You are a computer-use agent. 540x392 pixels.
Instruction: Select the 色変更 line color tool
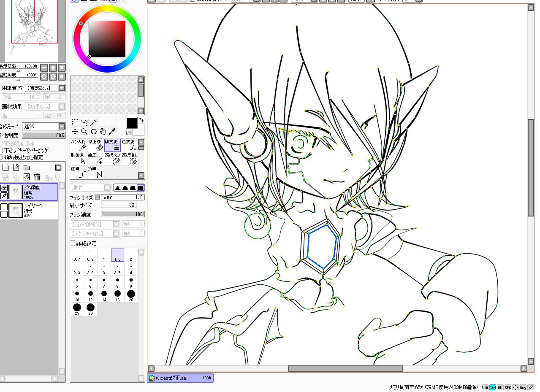[129, 145]
